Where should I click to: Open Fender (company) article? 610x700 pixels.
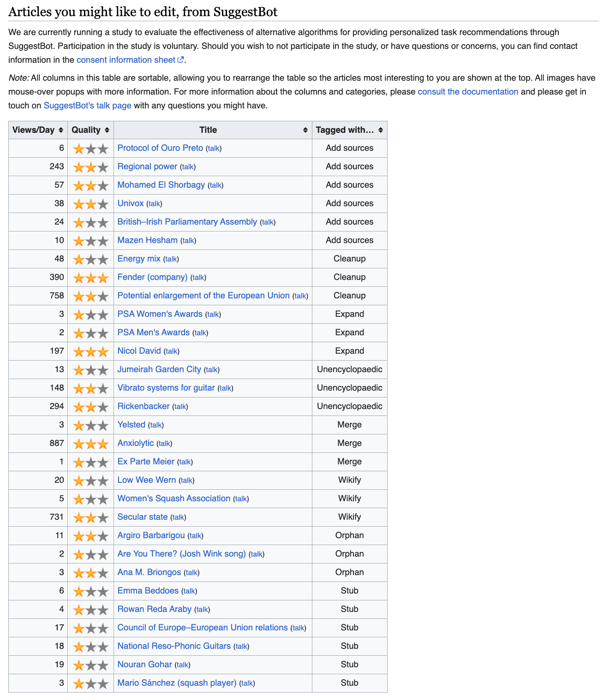[x=152, y=277]
